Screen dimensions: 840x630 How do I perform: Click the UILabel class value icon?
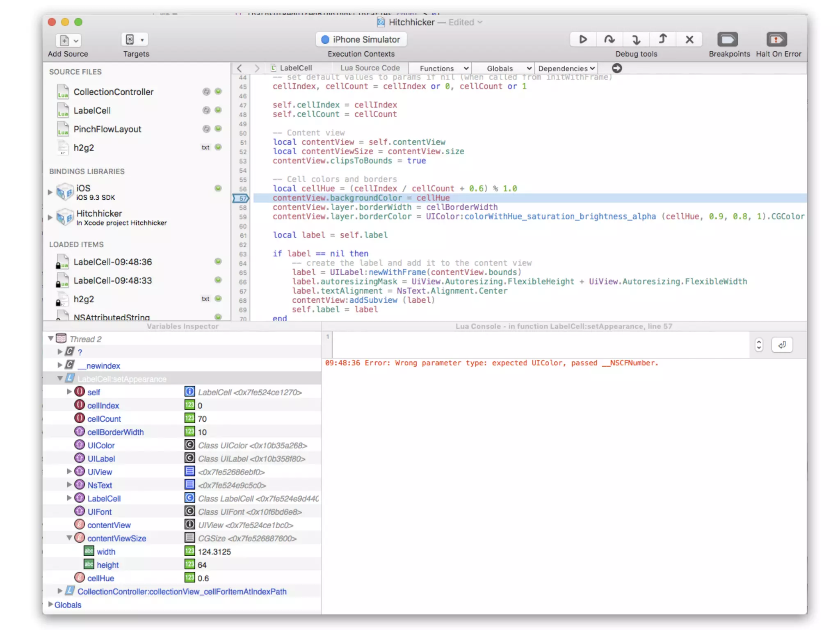coord(189,458)
